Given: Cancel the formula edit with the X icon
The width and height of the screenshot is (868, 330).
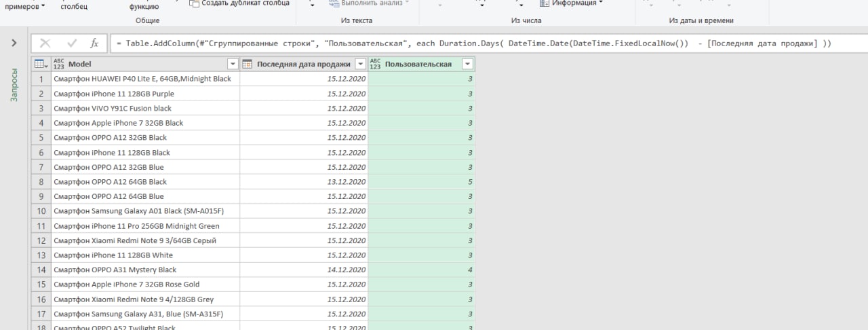Looking at the screenshot, I should 45,43.
